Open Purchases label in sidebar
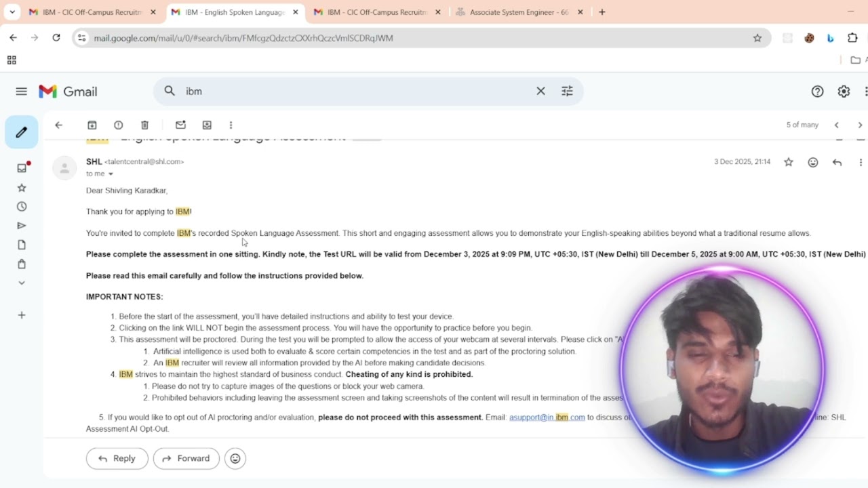This screenshot has width=868, height=488. pyautogui.click(x=22, y=264)
